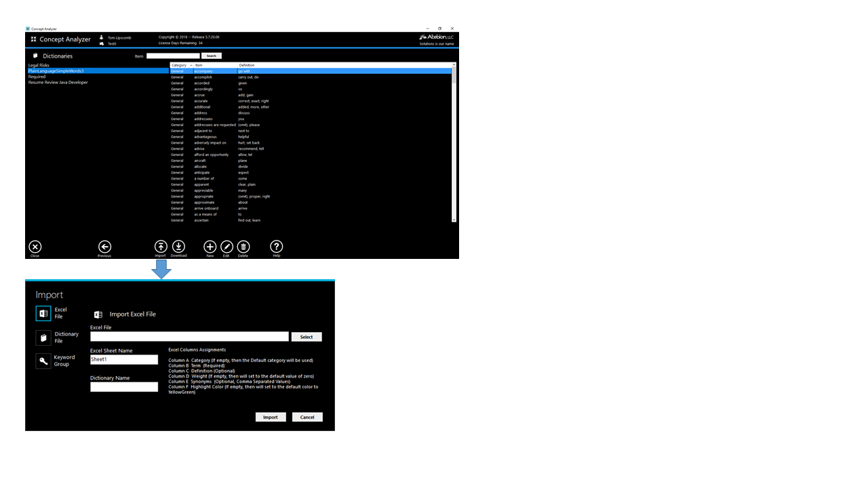868x488 pixels.
Task: Select the Legal Risks dictionary
Action: (x=98, y=65)
